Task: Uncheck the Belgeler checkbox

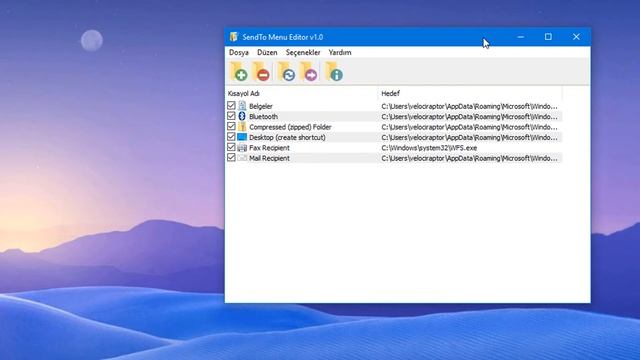Action: [231, 106]
